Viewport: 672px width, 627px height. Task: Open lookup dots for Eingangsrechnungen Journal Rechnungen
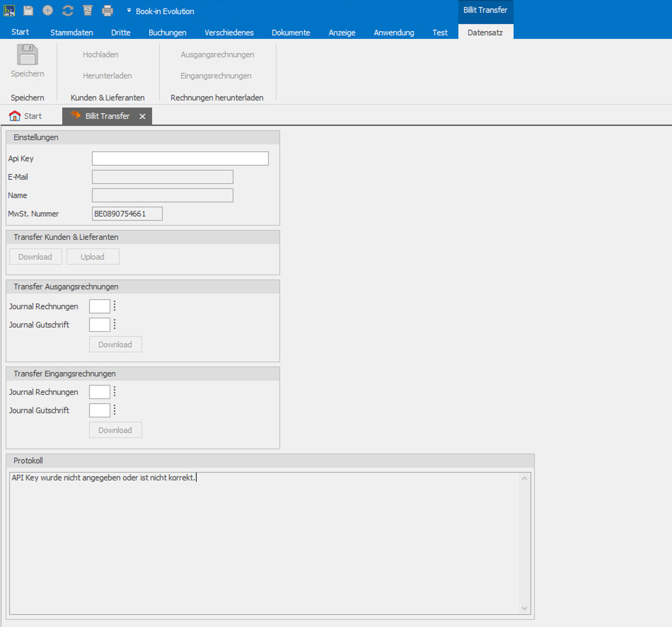point(114,392)
